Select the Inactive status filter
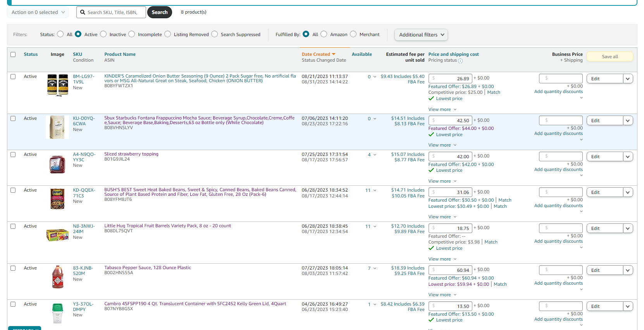 (x=103, y=34)
